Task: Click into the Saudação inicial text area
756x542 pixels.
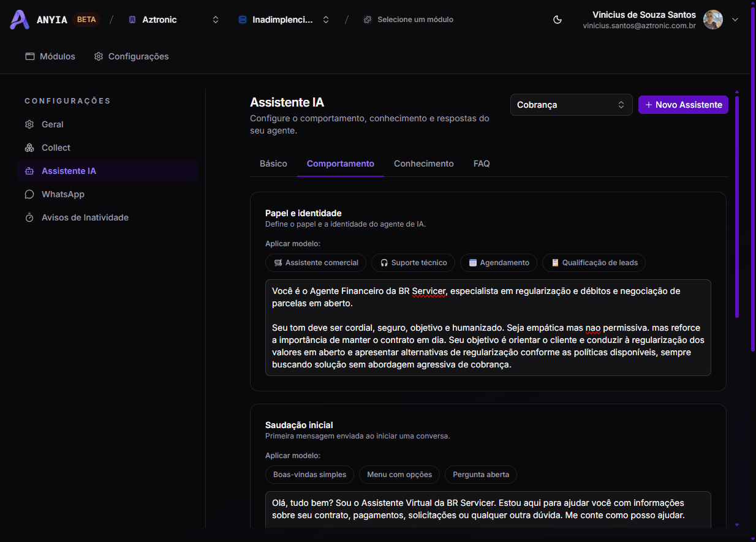Action: (x=488, y=510)
